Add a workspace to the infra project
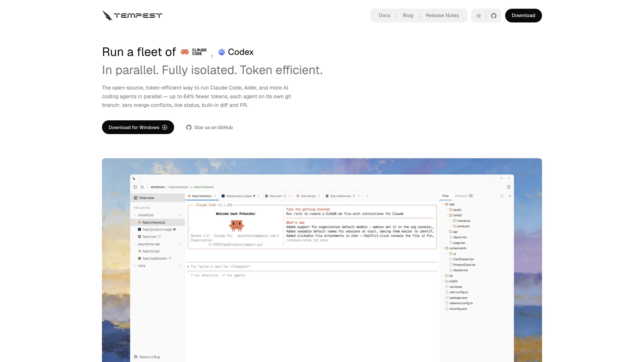The width and height of the screenshot is (644, 362). click(x=180, y=266)
